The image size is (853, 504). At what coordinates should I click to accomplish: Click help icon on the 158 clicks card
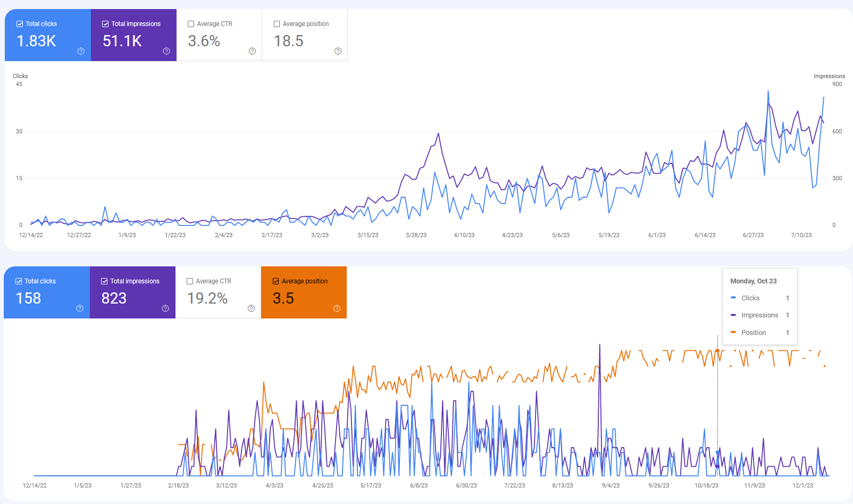click(80, 308)
